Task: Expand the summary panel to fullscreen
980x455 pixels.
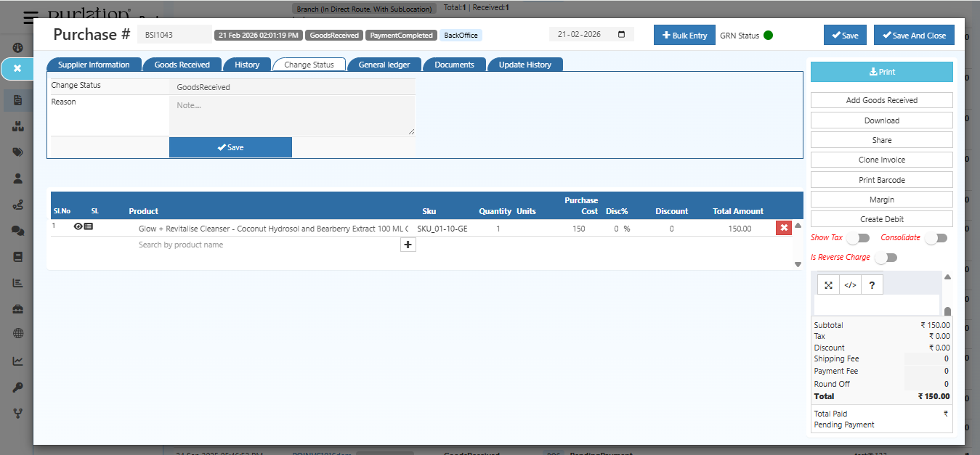Action: (x=827, y=284)
